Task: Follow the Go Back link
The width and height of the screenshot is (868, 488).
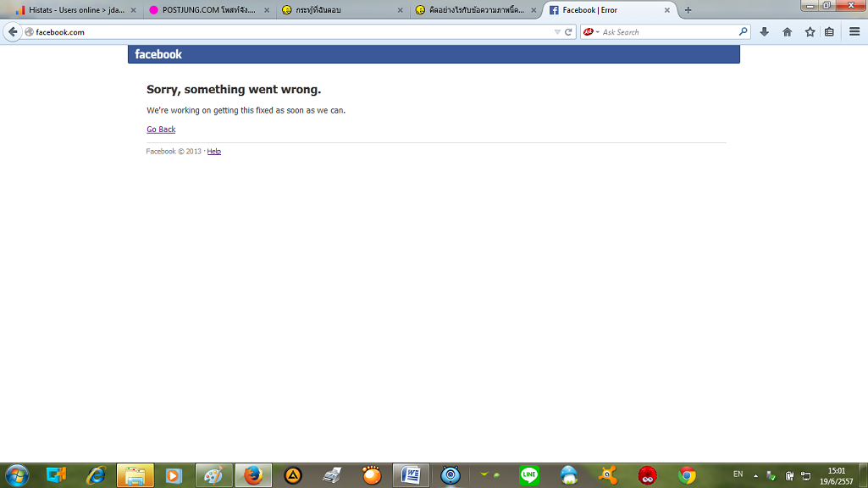Action: [161, 129]
